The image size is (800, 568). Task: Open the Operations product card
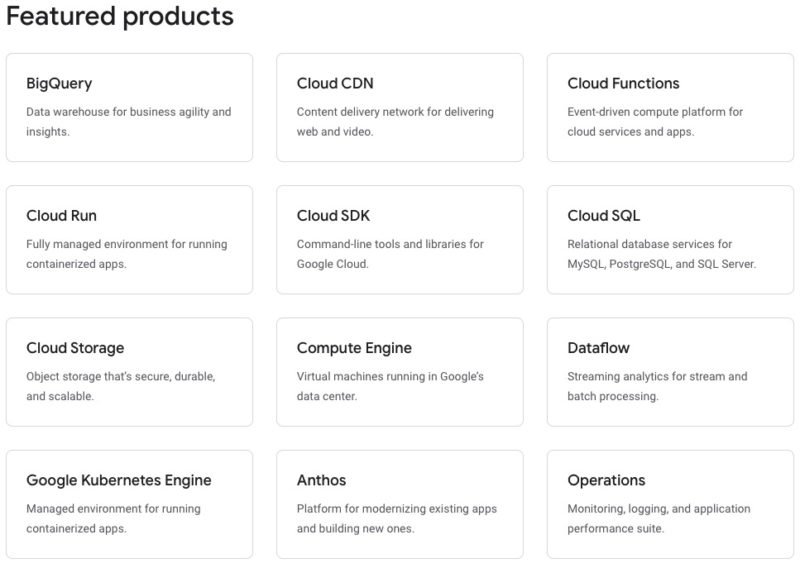tap(670, 504)
